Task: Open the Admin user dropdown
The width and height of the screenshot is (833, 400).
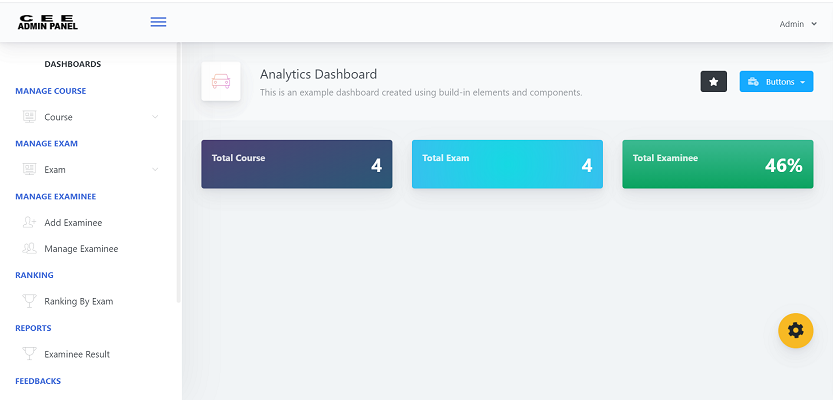Action: 797,24
